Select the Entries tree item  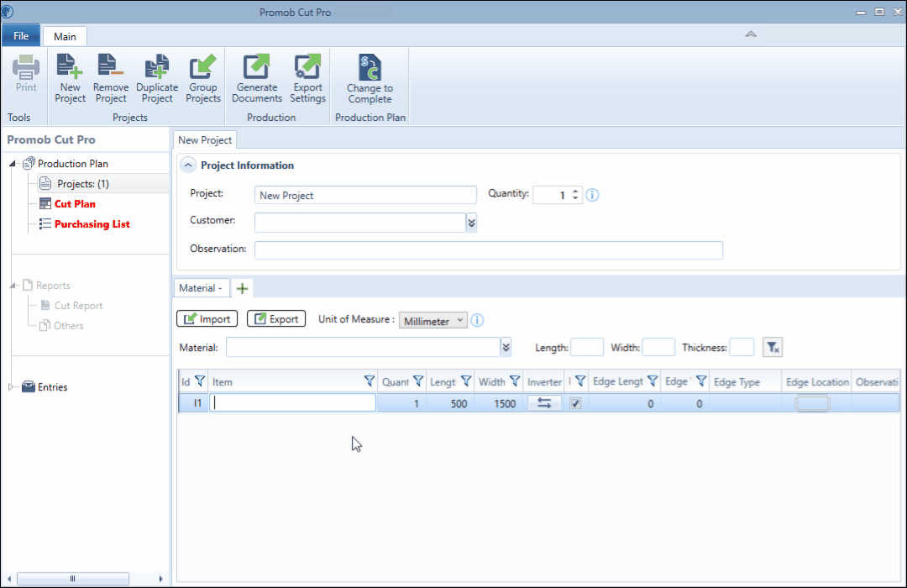[x=52, y=387]
